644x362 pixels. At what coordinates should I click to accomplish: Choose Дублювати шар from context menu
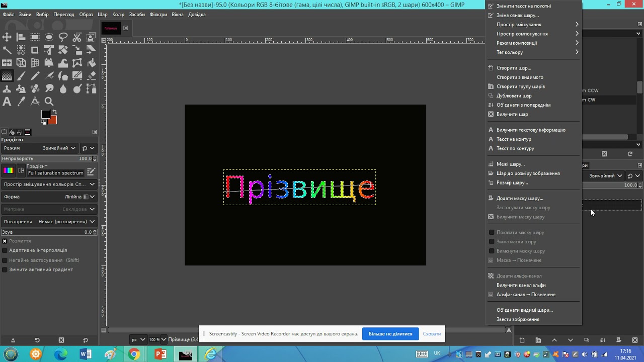533,96
